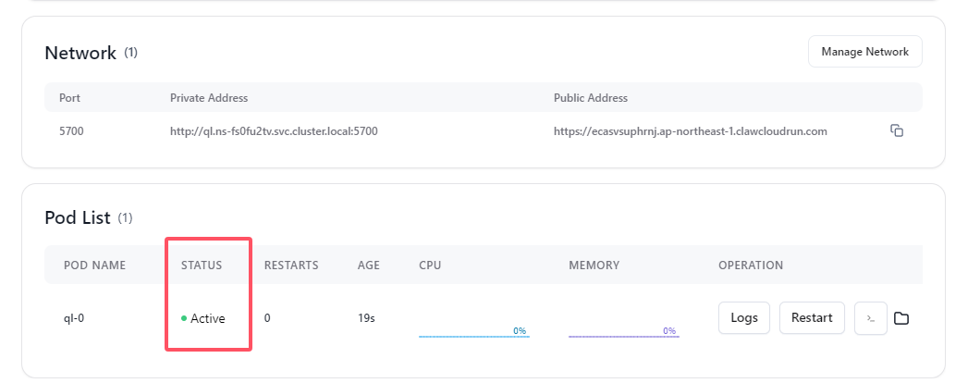Click the STATUS column header
The height and width of the screenshot is (383, 980).
(202, 266)
